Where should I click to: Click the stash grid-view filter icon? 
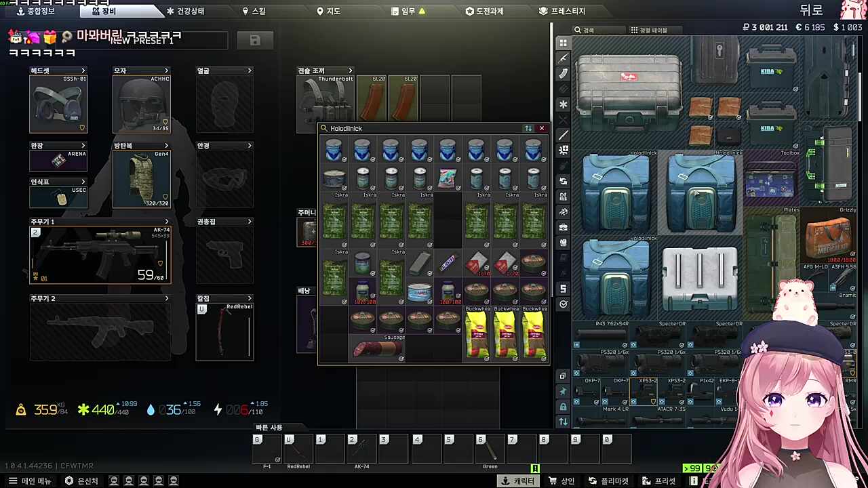point(563,43)
